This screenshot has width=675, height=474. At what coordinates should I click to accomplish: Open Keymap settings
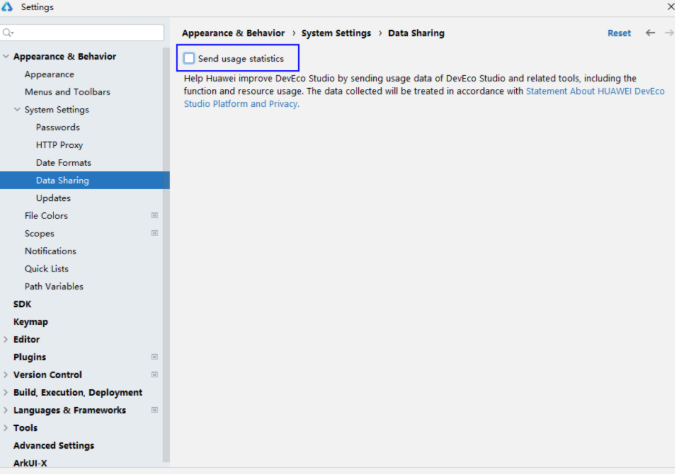(x=31, y=322)
